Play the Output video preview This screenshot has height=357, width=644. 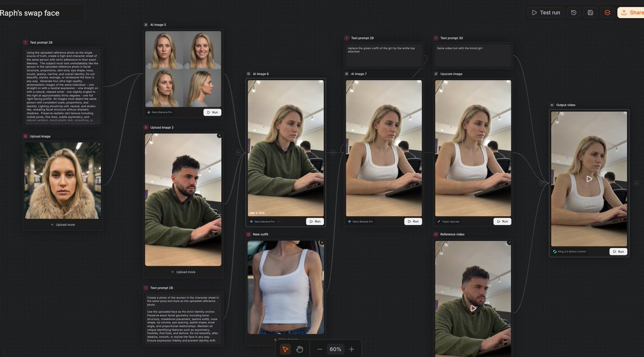pos(589,179)
